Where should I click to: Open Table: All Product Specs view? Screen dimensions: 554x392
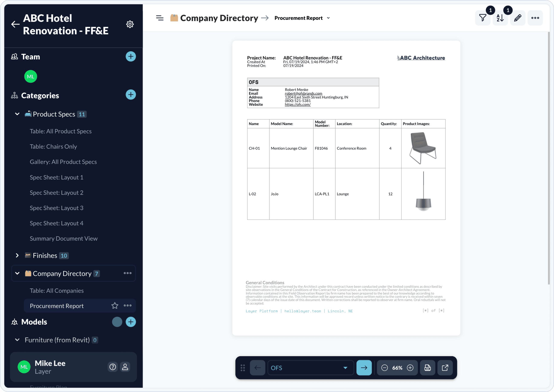click(x=61, y=131)
